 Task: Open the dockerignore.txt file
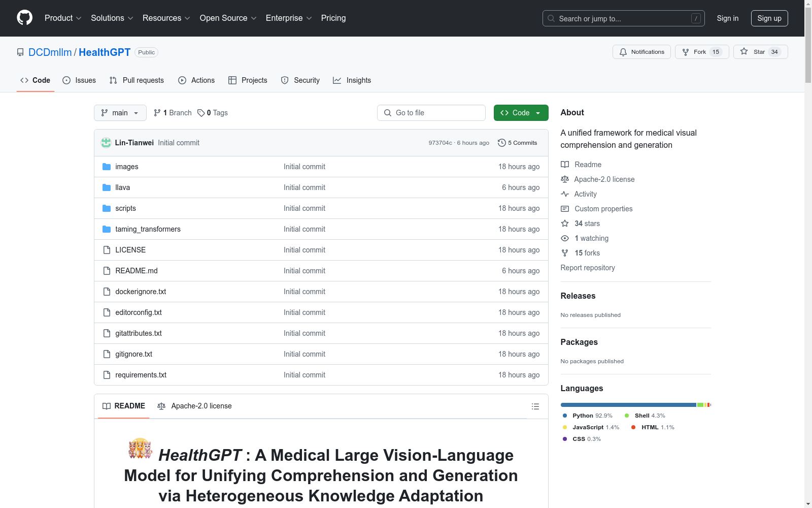[141, 292]
